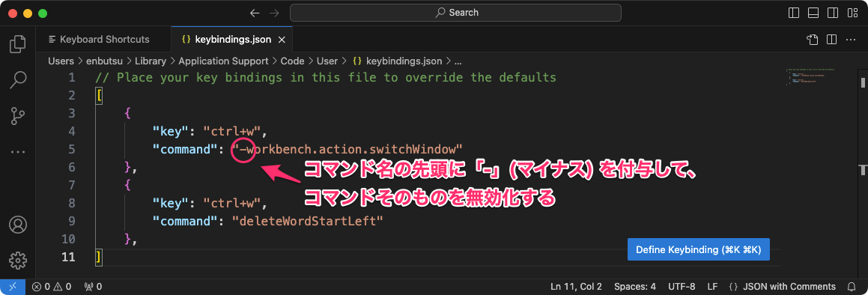Split the editor to the right

pos(831,39)
